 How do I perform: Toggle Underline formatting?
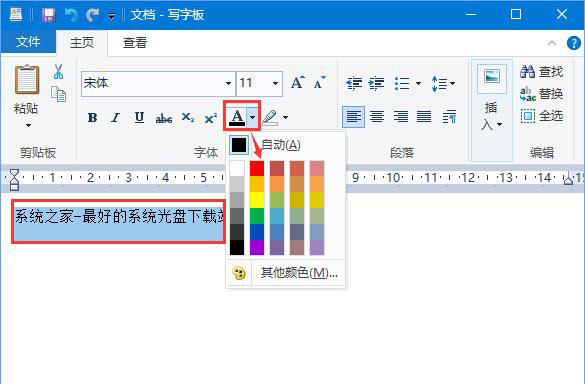pos(139,118)
